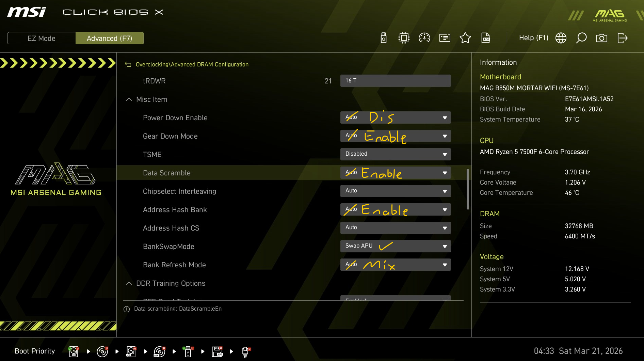This screenshot has height=361, width=644.
Task: Open the Address Hash CS dropdown
Action: coord(396,228)
